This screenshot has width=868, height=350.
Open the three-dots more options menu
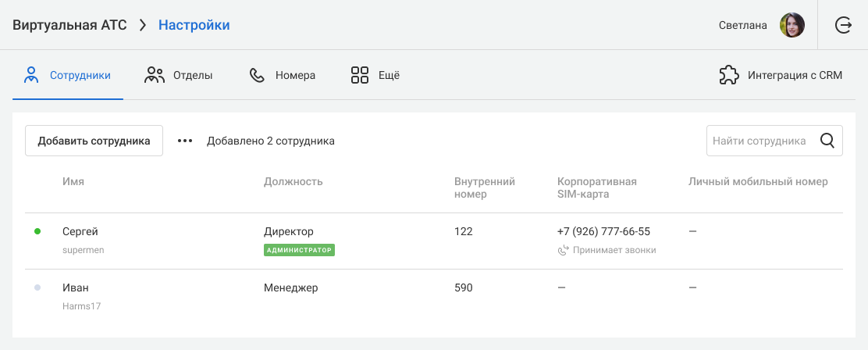(185, 141)
